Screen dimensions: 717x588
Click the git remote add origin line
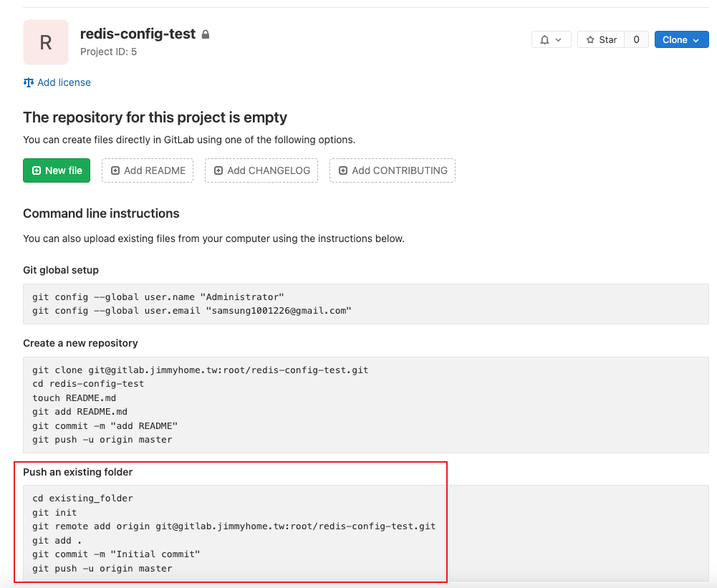pyautogui.click(x=234, y=526)
